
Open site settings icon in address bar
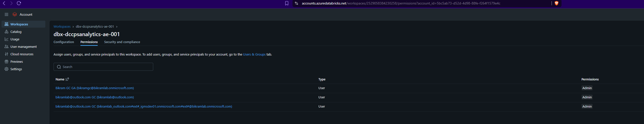pyautogui.click(x=296, y=3)
